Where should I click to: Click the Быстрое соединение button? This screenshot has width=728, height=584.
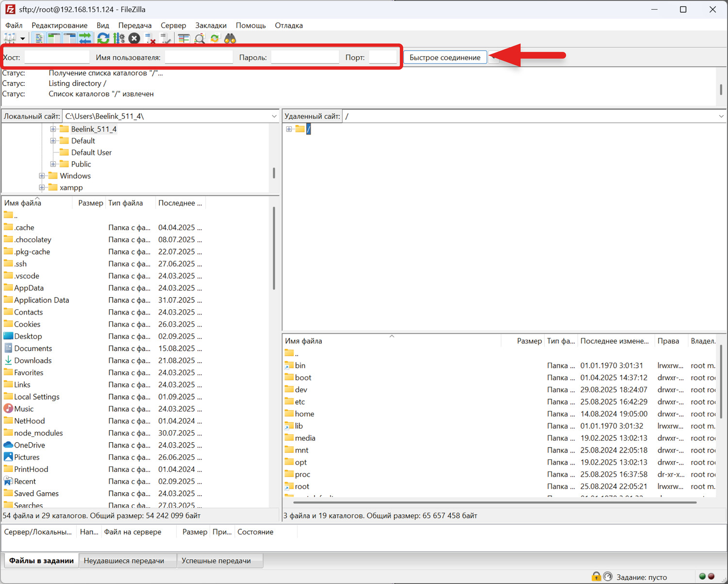[445, 57]
